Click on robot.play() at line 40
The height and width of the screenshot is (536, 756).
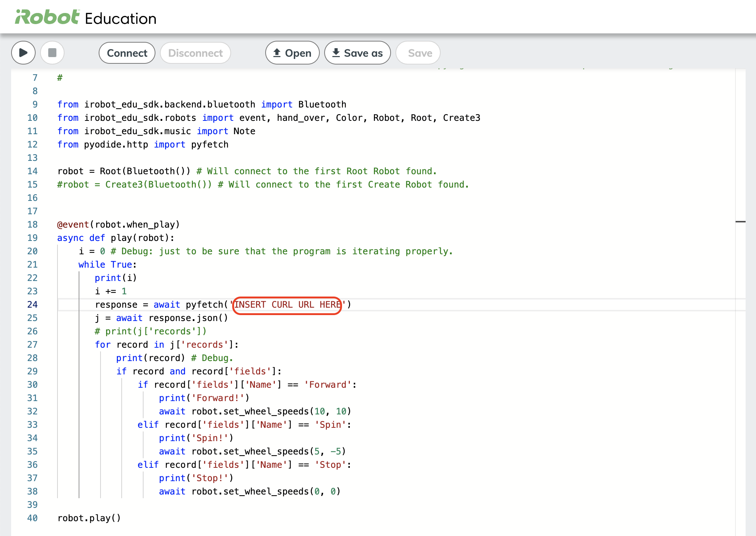(89, 518)
